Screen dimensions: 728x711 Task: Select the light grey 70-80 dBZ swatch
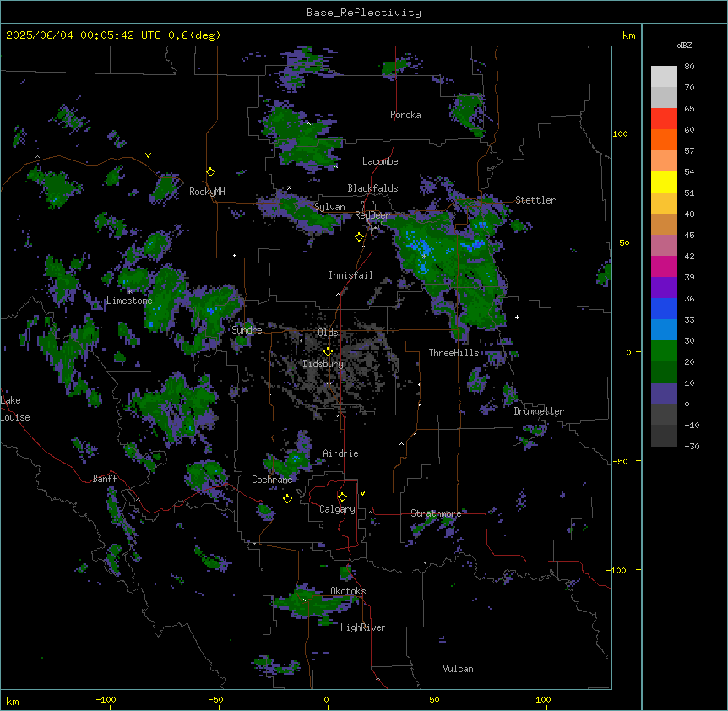click(664, 77)
